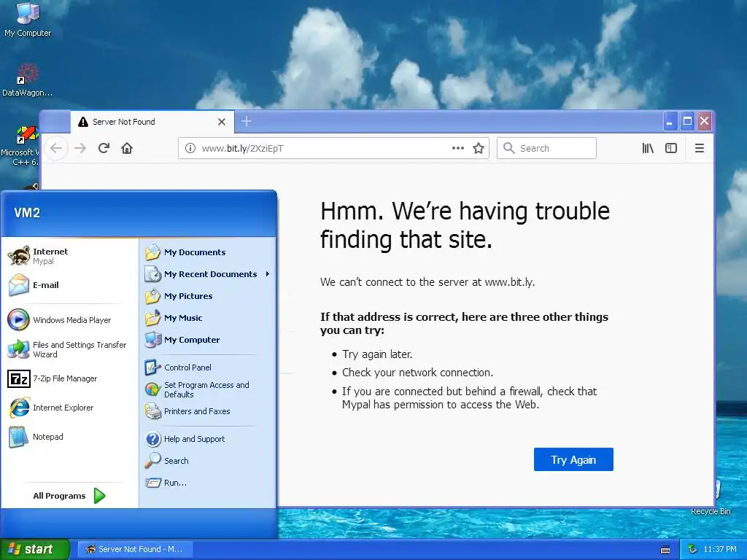Image resolution: width=747 pixels, height=560 pixels.
Task: Open Control Panel
Action: coord(207,367)
